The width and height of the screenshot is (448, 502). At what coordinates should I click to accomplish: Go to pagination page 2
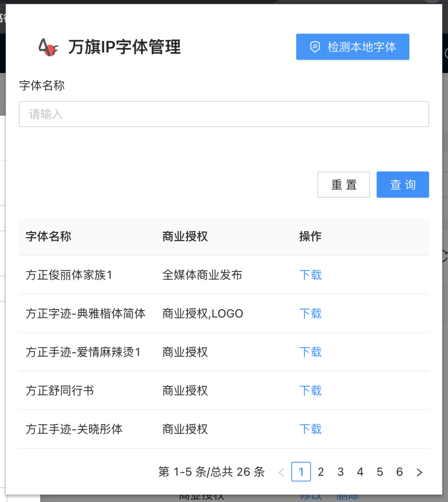pyautogui.click(x=321, y=472)
